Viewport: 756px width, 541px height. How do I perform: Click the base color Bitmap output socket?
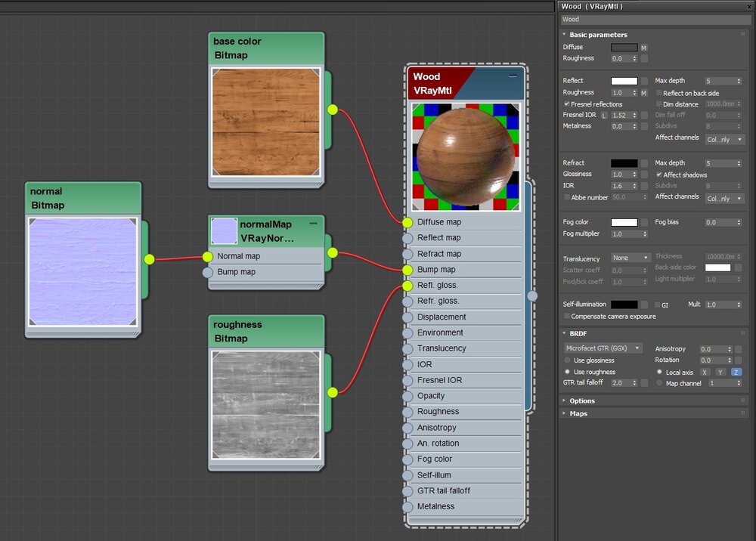[332, 110]
